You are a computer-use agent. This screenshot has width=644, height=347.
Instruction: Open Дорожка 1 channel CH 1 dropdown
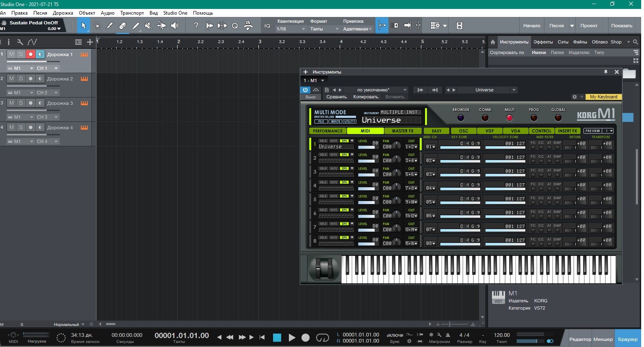pos(48,68)
